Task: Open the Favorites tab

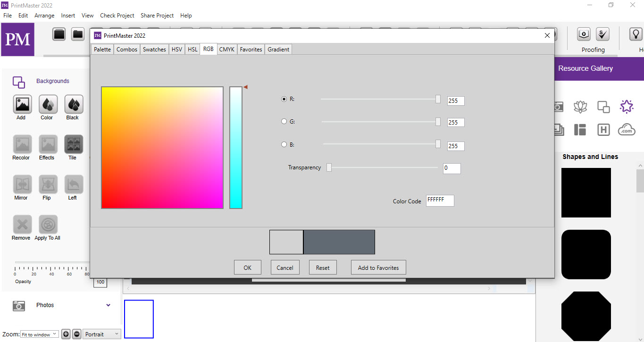Action: click(x=251, y=49)
